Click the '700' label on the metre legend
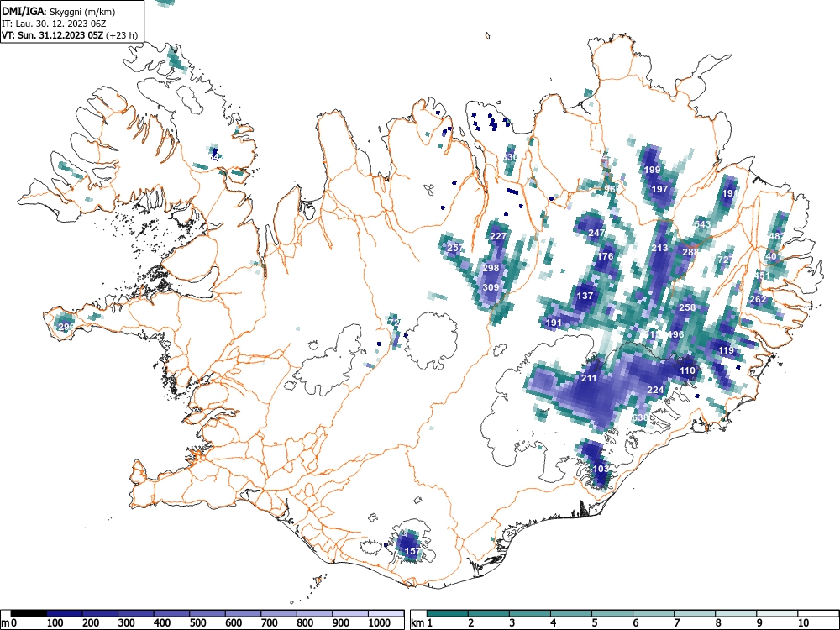Image resolution: width=840 pixels, height=630 pixels. (270, 623)
